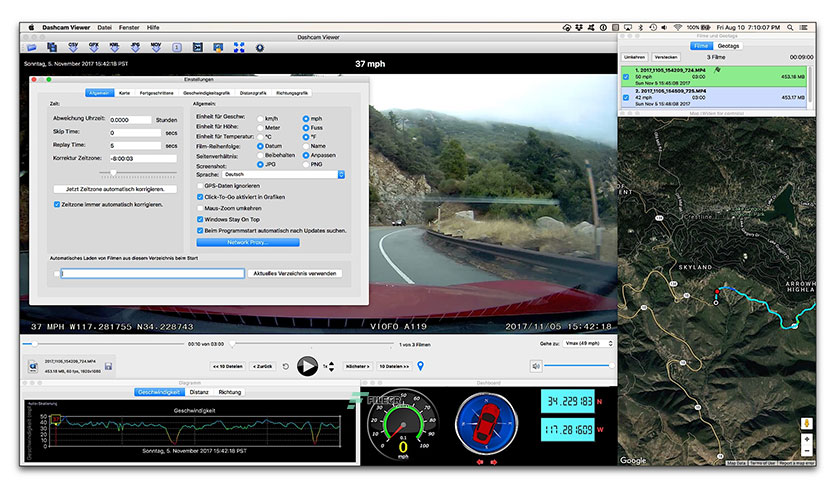The height and width of the screenshot is (484, 836).
Task: Switch to Karte settings tab
Action: pyautogui.click(x=124, y=93)
